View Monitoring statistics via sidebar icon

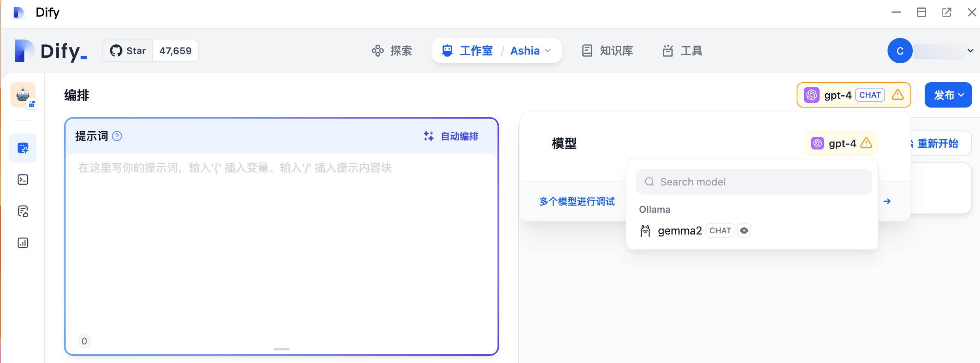click(x=23, y=242)
